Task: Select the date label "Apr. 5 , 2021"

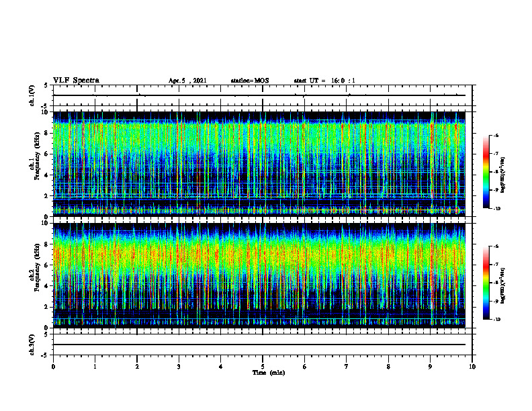Action: [x=187, y=81]
